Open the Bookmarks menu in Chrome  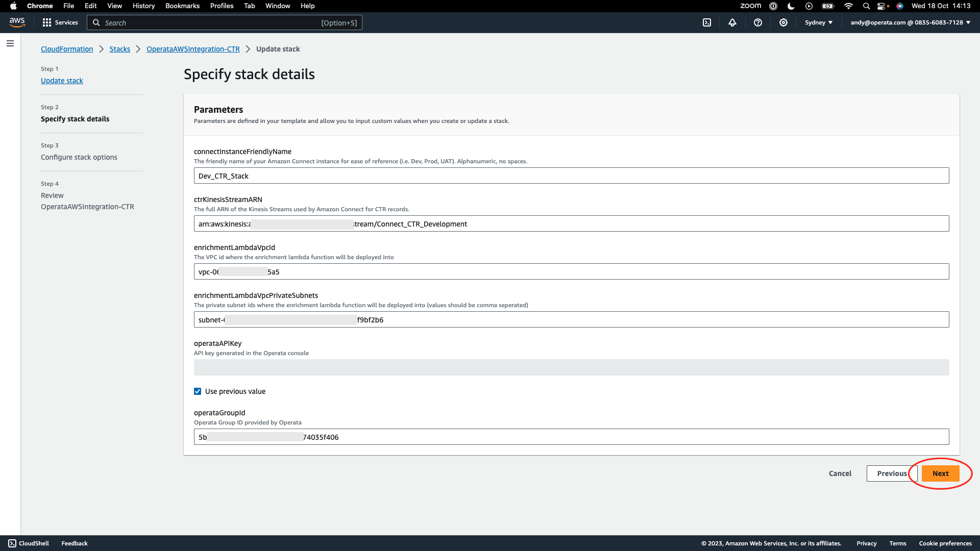[182, 6]
